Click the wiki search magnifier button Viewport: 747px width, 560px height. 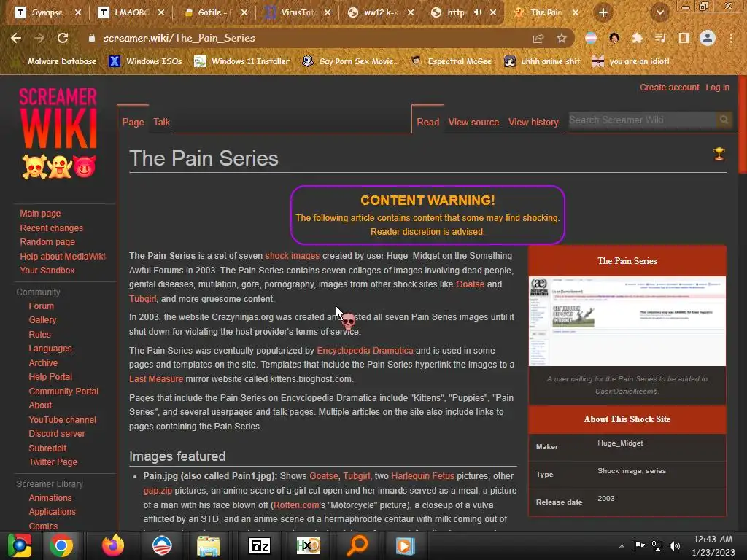tap(724, 120)
